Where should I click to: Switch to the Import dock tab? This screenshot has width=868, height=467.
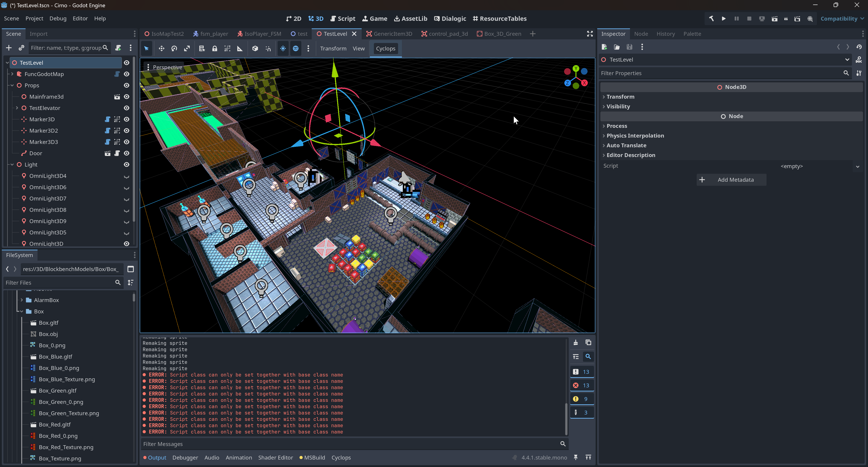[38, 34]
